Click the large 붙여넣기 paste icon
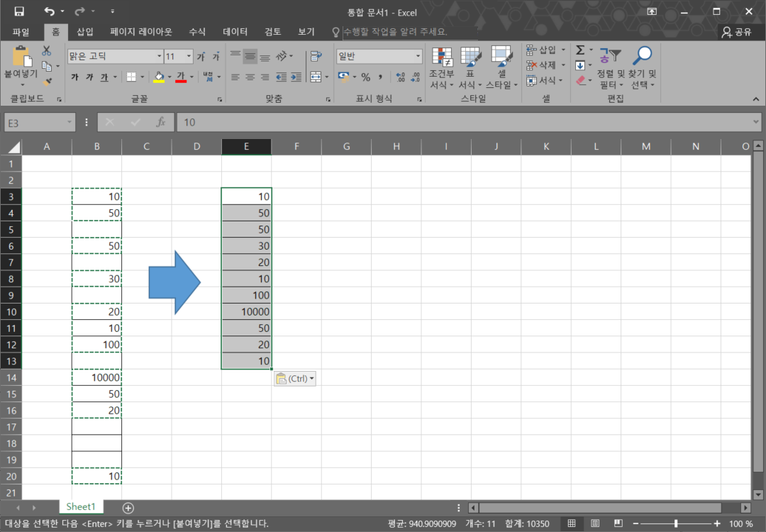Image resolution: width=766 pixels, height=532 pixels. [x=21, y=56]
